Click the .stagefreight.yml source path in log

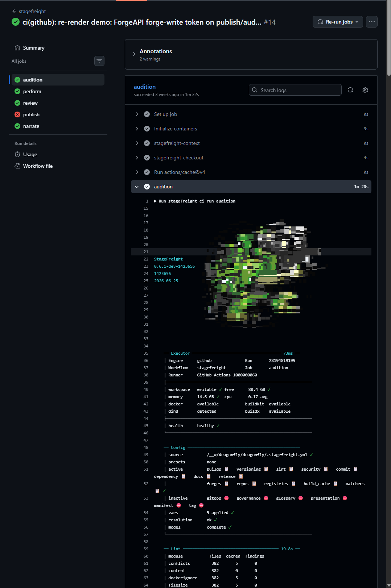[x=257, y=455]
